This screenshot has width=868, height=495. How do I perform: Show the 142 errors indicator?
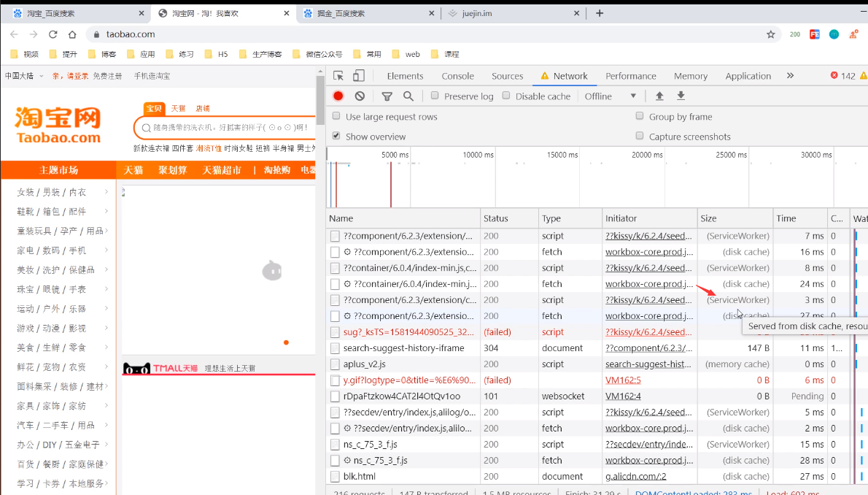pos(842,76)
